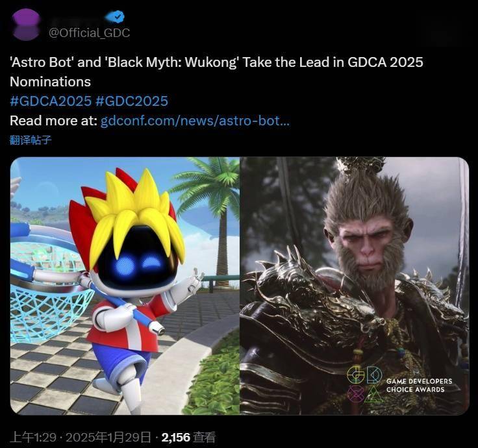
Task: Click the 上午1:29 post timestamp
Action: pos(33,438)
